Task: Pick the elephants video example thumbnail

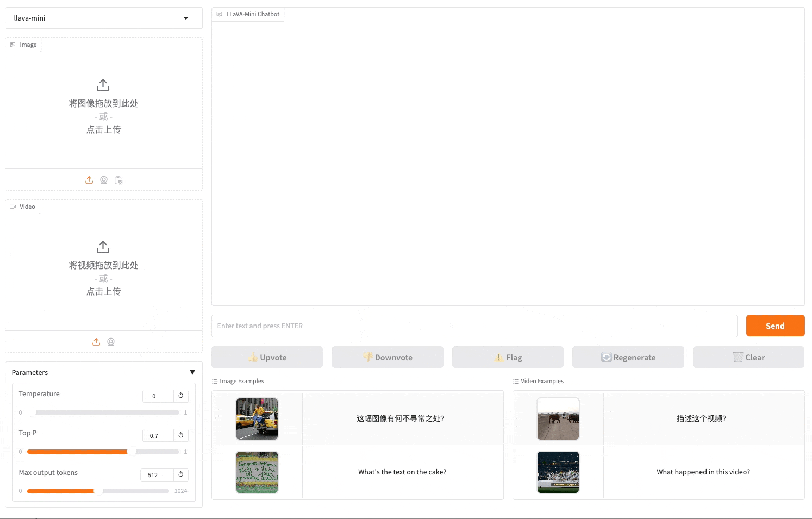Action: (x=558, y=418)
